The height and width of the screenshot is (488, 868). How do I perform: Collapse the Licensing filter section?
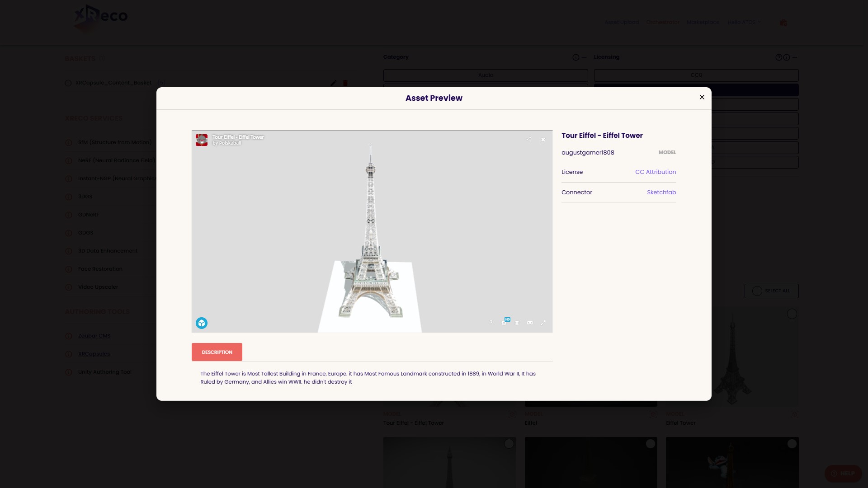(795, 57)
